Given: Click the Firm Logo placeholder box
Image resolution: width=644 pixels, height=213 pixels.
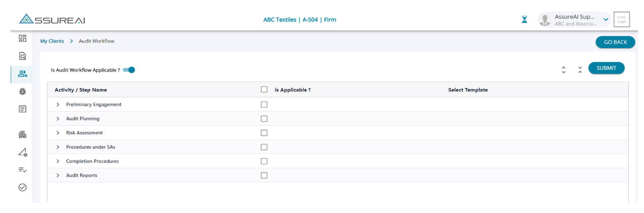Looking at the screenshot, I should pyautogui.click(x=621, y=19).
